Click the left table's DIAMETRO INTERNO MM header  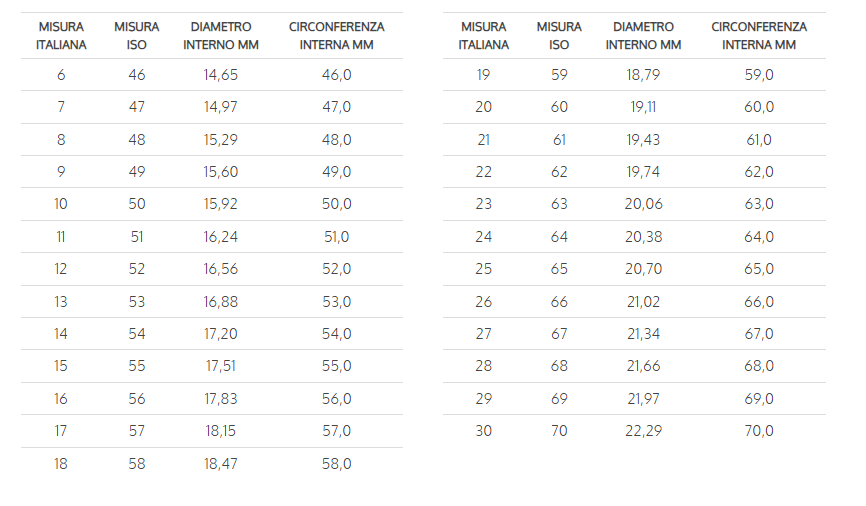point(221,35)
